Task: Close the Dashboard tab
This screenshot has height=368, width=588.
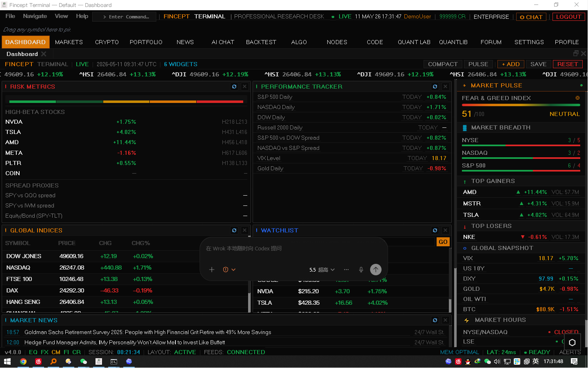Action: pyautogui.click(x=44, y=54)
